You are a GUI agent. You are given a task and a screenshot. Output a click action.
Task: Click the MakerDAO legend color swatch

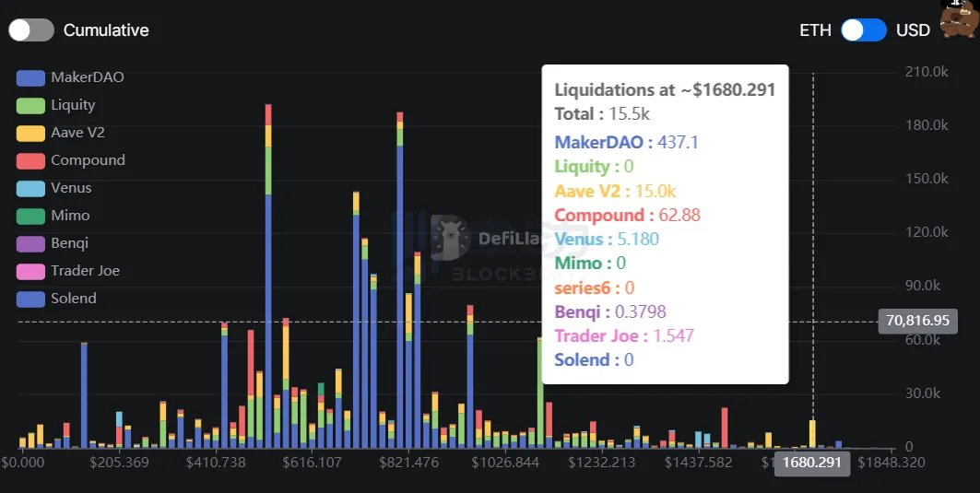click(x=30, y=78)
